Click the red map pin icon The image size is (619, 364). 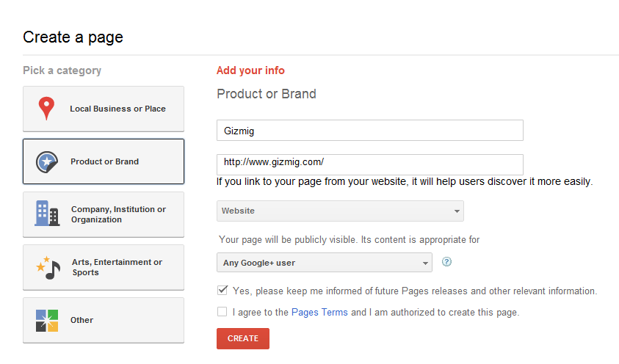coord(46,108)
